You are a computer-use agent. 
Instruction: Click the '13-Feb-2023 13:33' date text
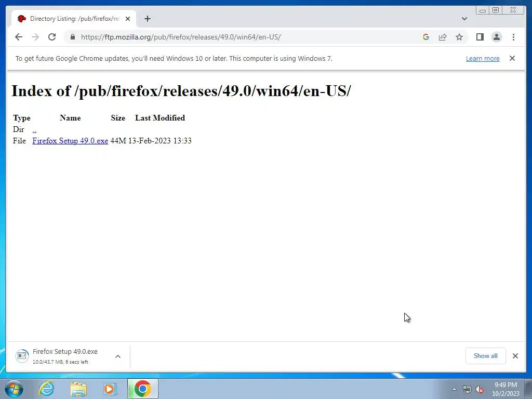(160, 140)
